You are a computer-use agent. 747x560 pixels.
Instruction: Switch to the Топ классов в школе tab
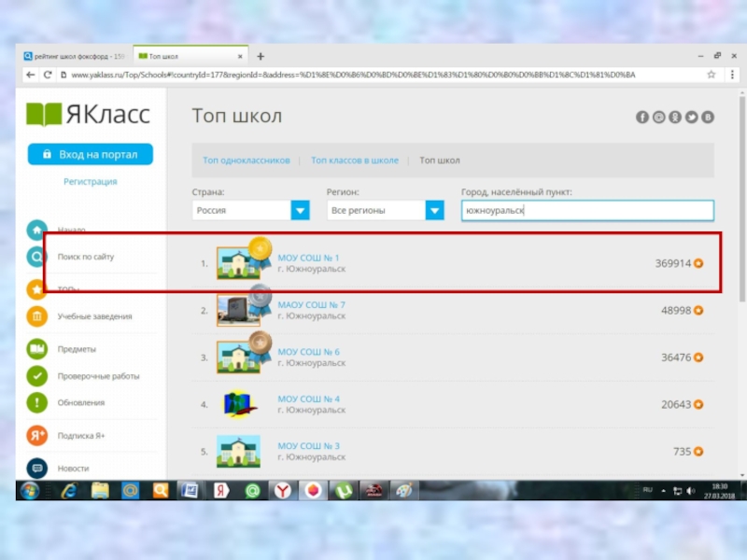pos(355,161)
